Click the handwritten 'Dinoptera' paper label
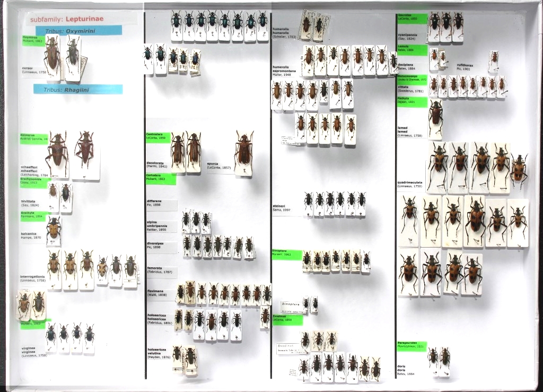The width and height of the screenshot is (543, 392). click(x=292, y=306)
